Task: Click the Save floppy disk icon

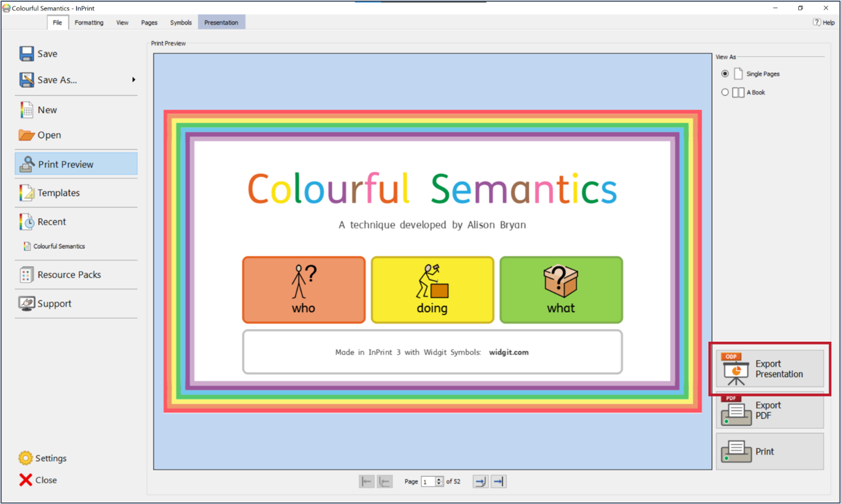Action: tap(26, 53)
